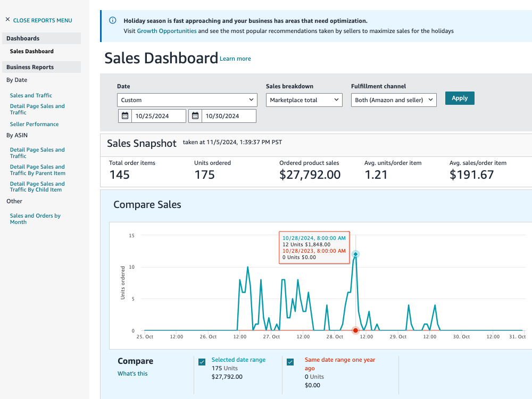Click the end date field 10/30/2024
The height and width of the screenshot is (399, 532).
point(229,116)
